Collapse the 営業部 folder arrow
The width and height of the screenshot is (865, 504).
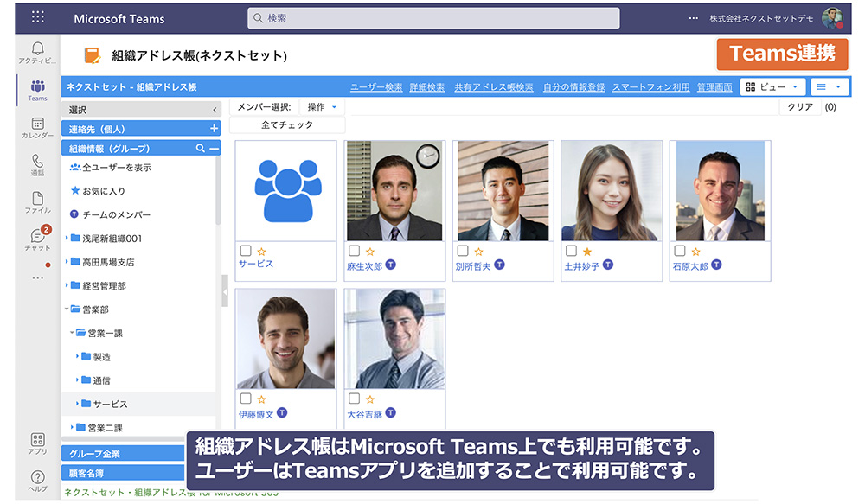coord(67,309)
